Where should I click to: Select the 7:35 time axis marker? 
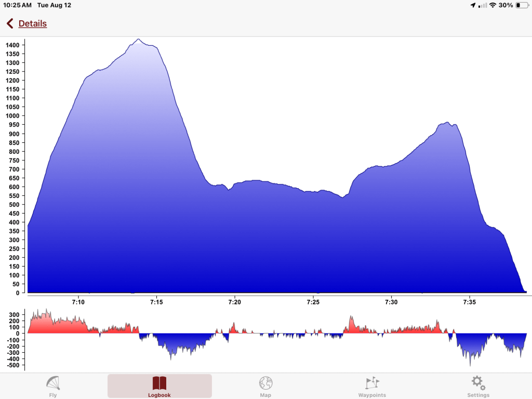(x=469, y=301)
